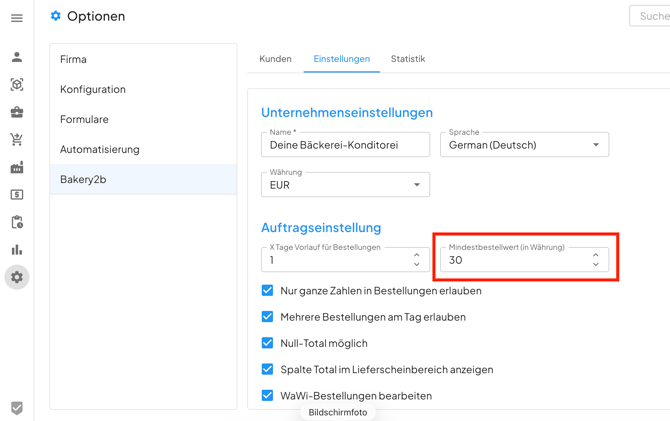This screenshot has height=421, width=670.
Task: Switch to the Kunden tab
Action: 275,59
